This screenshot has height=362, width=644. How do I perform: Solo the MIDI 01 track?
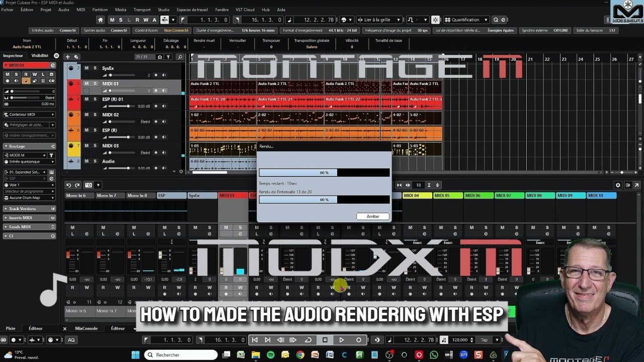tap(95, 83)
